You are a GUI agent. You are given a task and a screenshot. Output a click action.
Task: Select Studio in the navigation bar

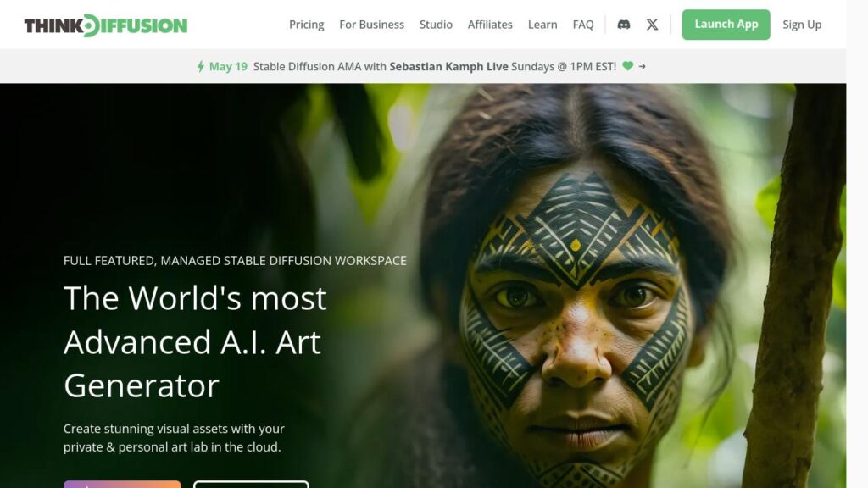pos(436,25)
